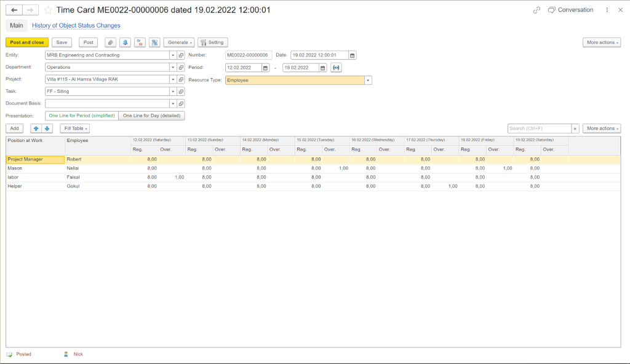Go back with the left arrow button
The image size is (630, 364).
(x=14, y=10)
